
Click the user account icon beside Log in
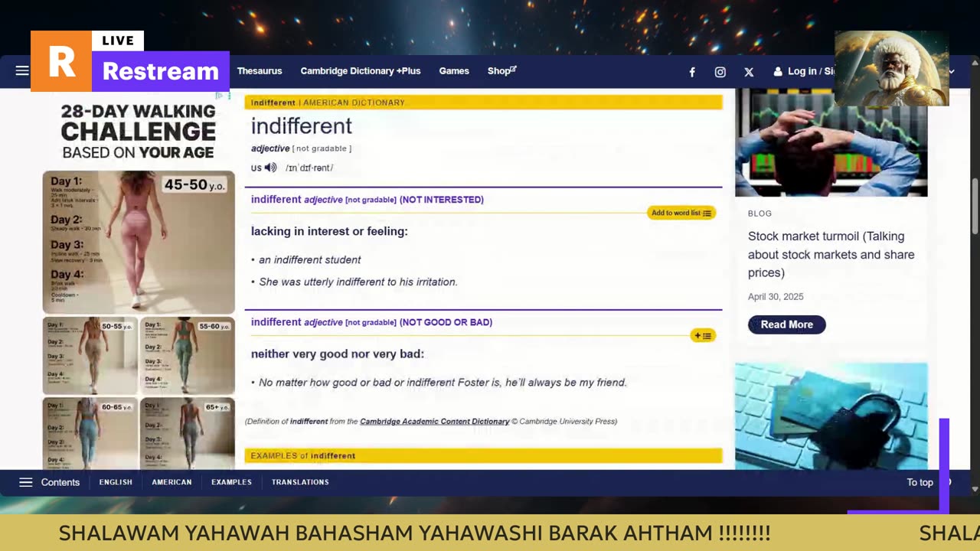click(x=778, y=71)
